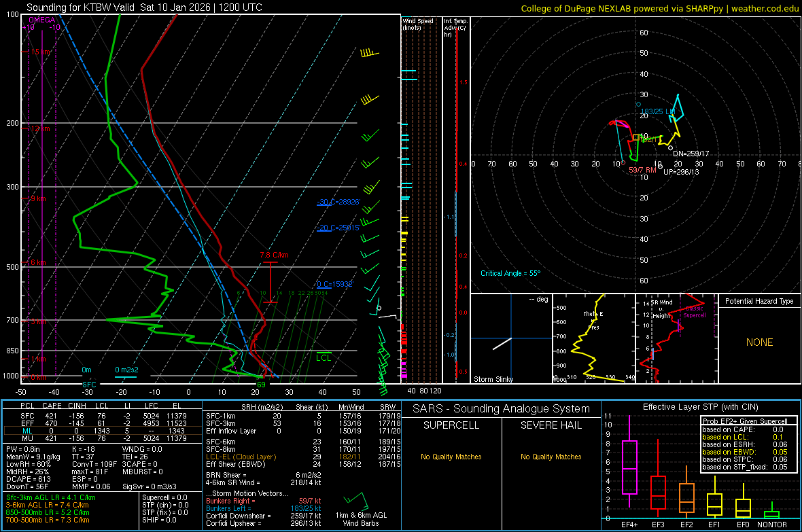Viewport: 802px width, 532px height.
Task: Select the magenta OMEGA label
Action: click(42, 20)
